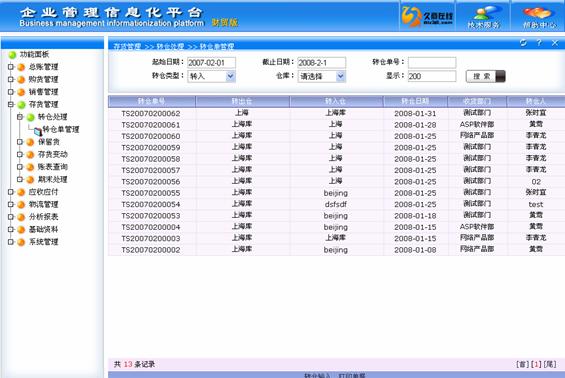Image resolution: width=565 pixels, height=378 pixels.
Task: Click the orange ball icon beside 系统管理
Action: (x=21, y=242)
